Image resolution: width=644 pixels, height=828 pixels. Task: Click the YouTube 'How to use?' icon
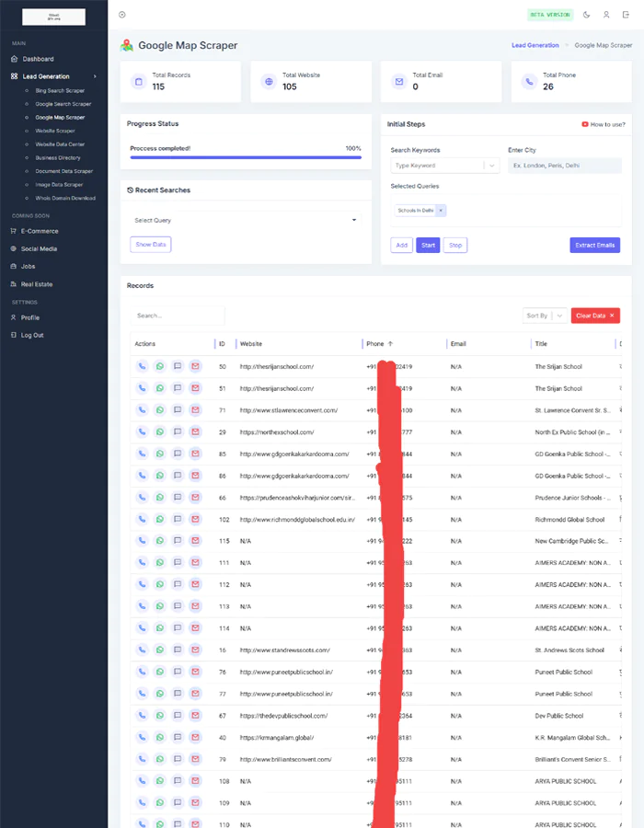coord(585,124)
